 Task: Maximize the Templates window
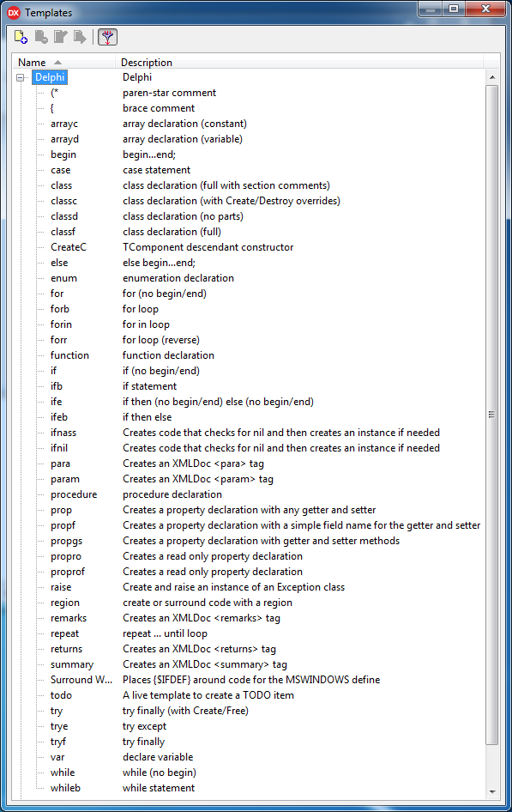(x=454, y=9)
